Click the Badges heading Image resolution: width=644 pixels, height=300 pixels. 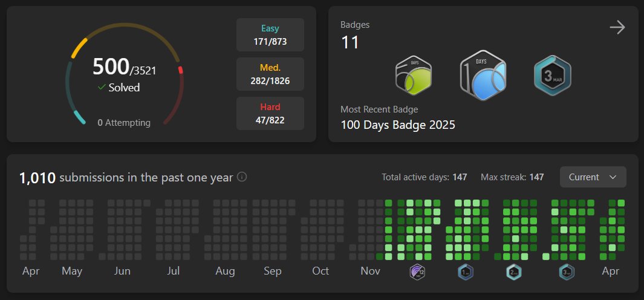pos(355,25)
